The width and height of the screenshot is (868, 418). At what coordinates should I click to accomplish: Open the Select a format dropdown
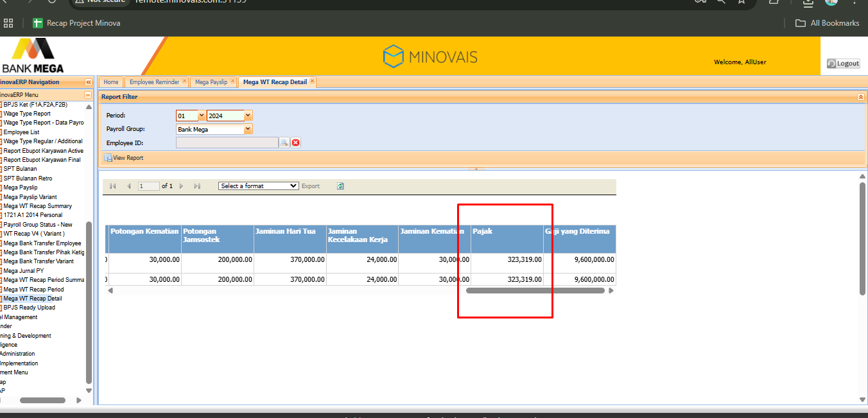coord(259,186)
